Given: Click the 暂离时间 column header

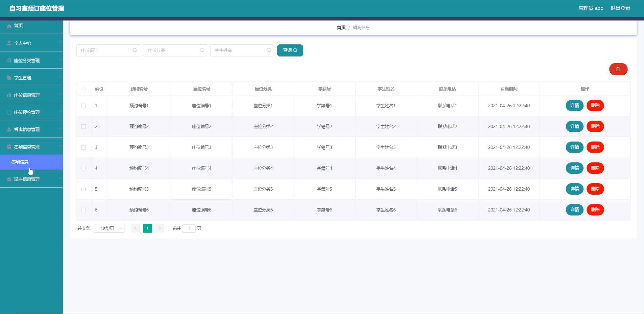Looking at the screenshot, I should (x=509, y=89).
